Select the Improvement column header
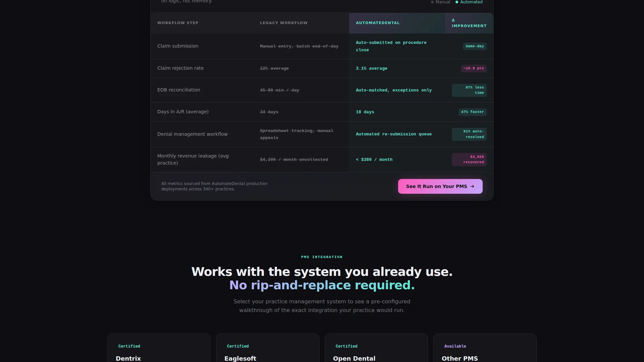Image resolution: width=644 pixels, height=362 pixels. point(469,23)
